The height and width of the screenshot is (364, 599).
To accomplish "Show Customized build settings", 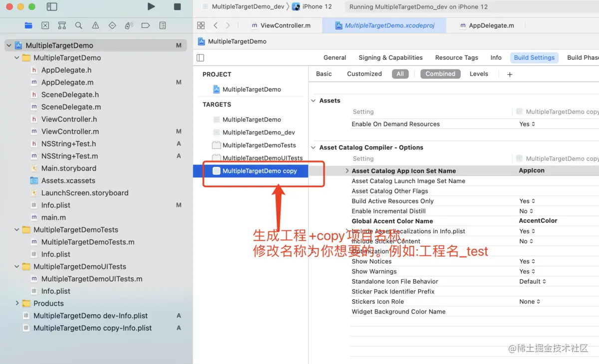I will coord(364,74).
